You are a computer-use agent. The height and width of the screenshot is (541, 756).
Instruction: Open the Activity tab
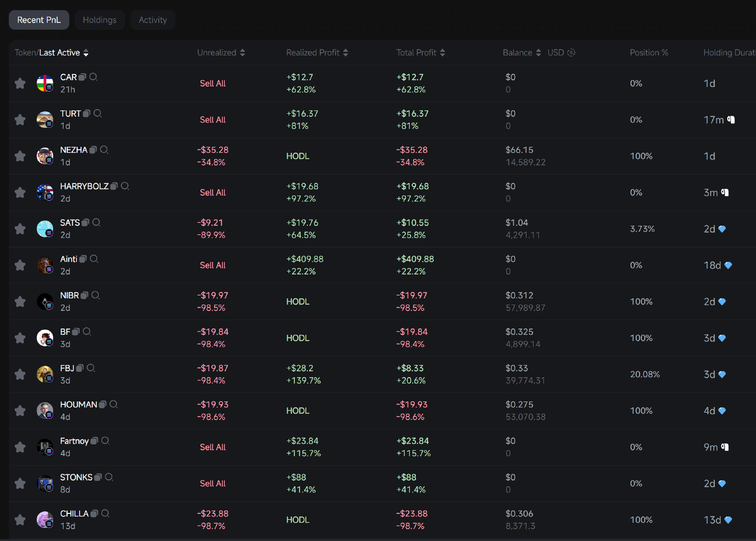(x=153, y=20)
